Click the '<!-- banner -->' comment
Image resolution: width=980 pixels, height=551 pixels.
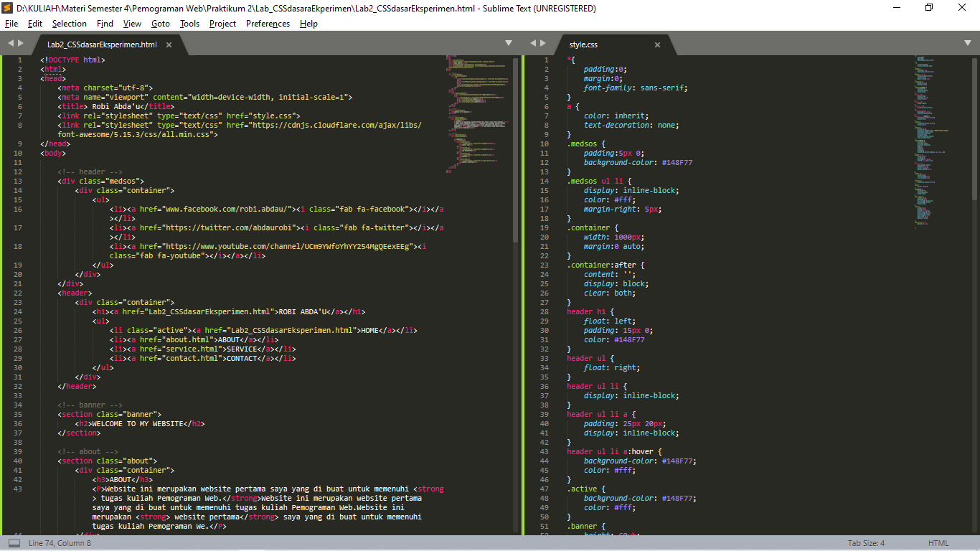[90, 405]
